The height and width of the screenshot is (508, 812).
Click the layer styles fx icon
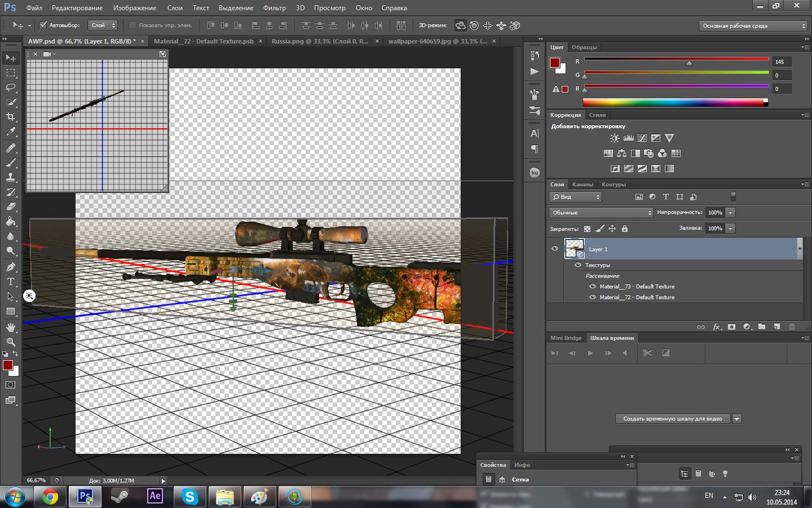[717, 326]
